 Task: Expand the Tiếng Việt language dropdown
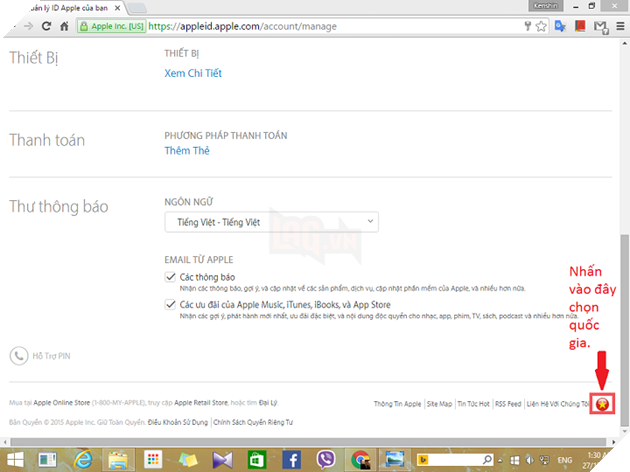pyautogui.click(x=270, y=221)
